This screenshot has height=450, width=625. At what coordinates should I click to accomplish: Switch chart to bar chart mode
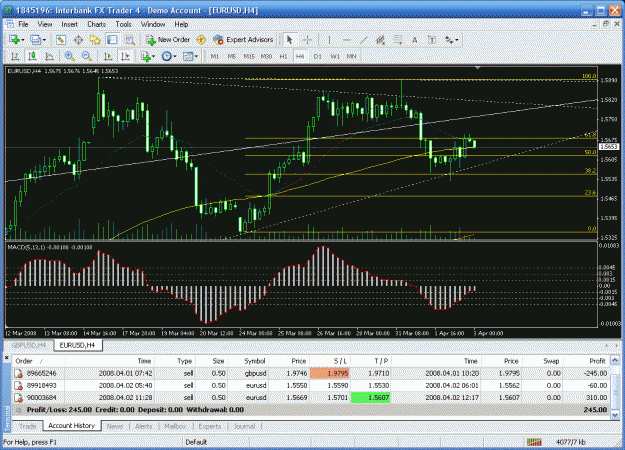tap(15, 57)
